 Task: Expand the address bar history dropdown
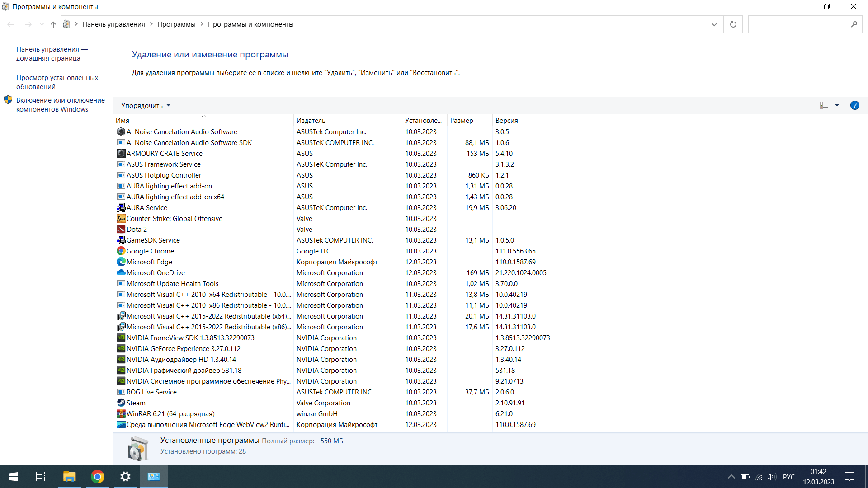714,24
